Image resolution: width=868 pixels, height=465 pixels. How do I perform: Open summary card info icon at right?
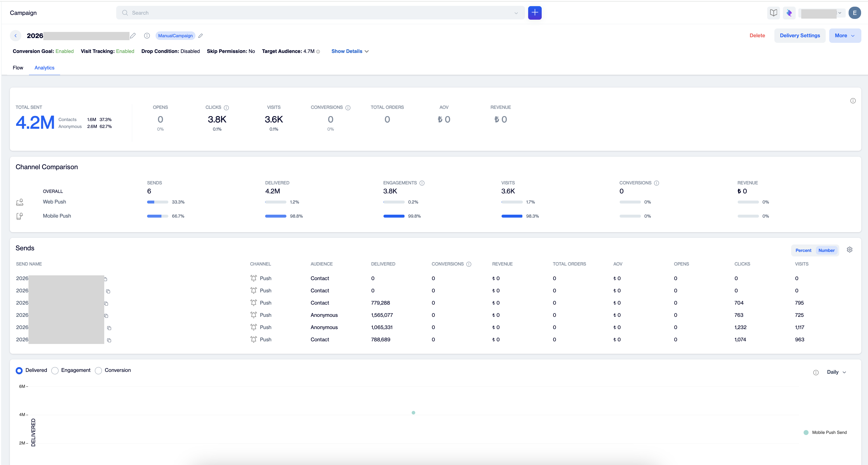pyautogui.click(x=853, y=101)
